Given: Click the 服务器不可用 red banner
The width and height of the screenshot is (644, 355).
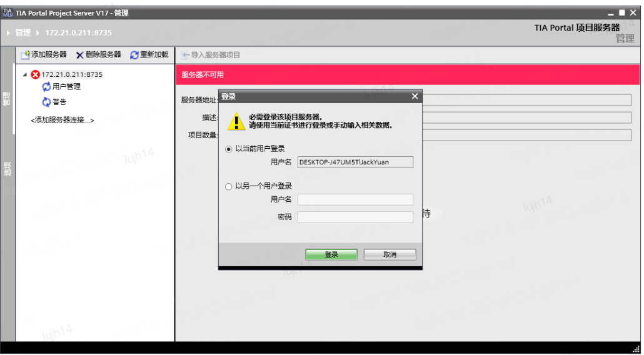Looking at the screenshot, I should (x=408, y=75).
